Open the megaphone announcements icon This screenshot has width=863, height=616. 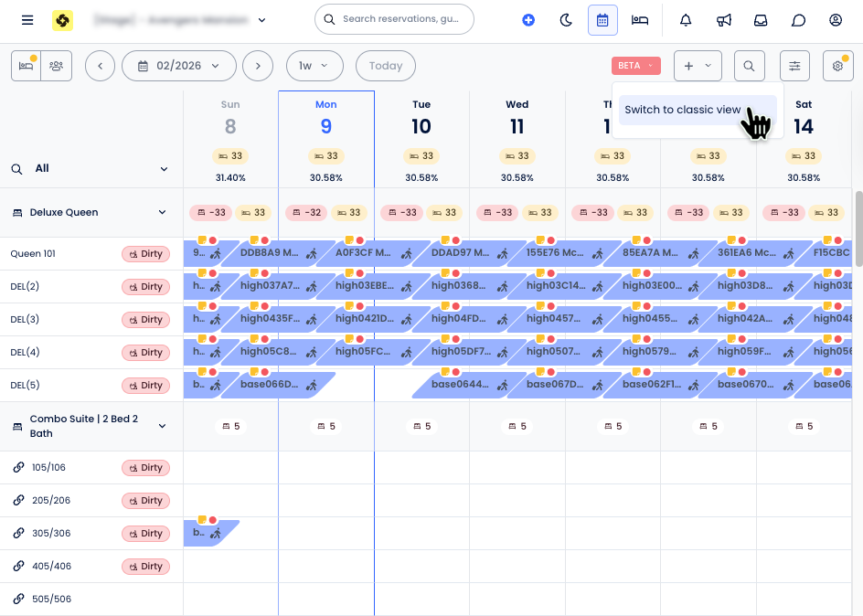pyautogui.click(x=723, y=20)
